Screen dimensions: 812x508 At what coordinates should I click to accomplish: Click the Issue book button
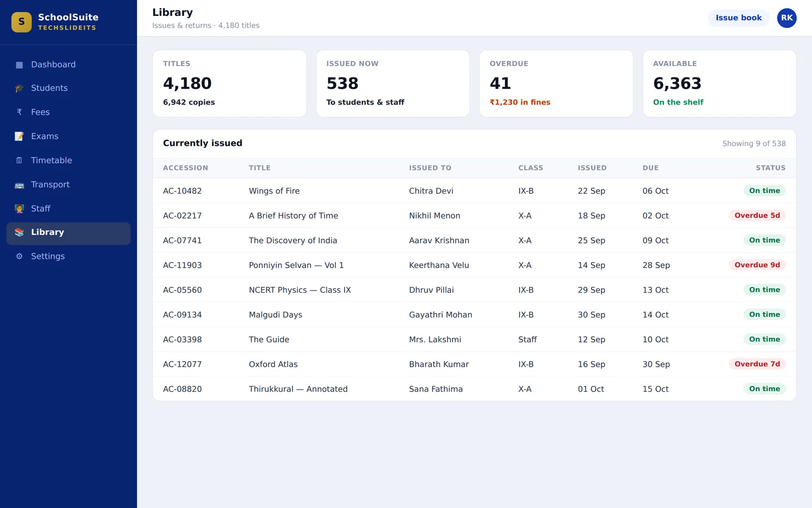click(738, 18)
